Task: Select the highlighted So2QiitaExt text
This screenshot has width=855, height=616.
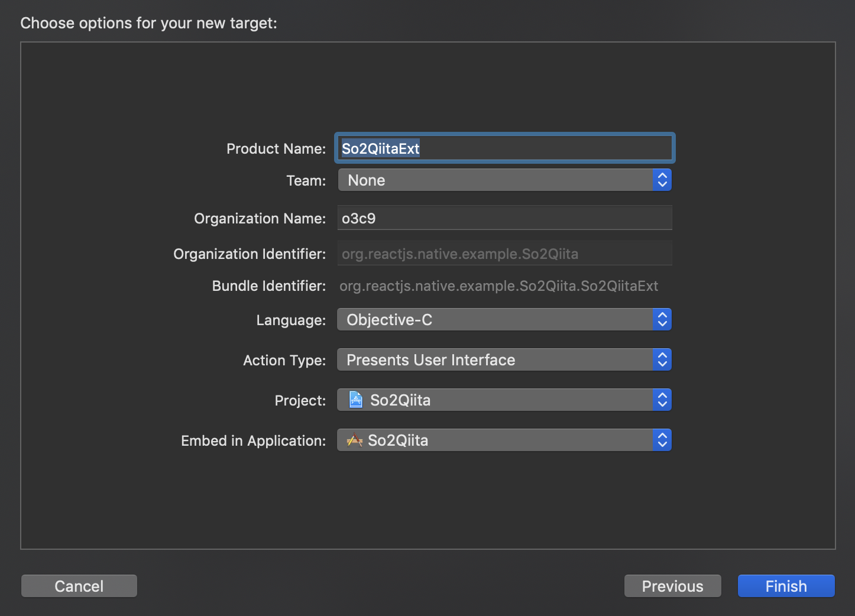Action: click(380, 148)
